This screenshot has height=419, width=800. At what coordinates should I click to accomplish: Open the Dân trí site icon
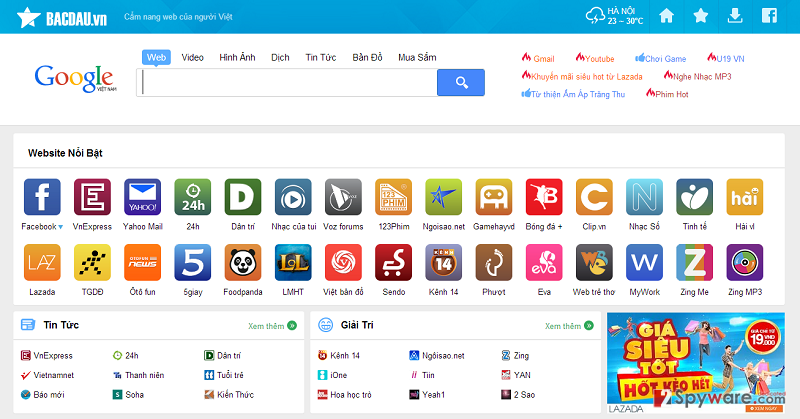[243, 197]
